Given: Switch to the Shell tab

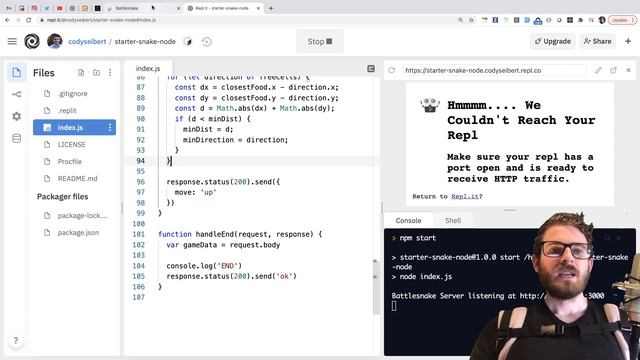Looking at the screenshot, I should tap(453, 220).
